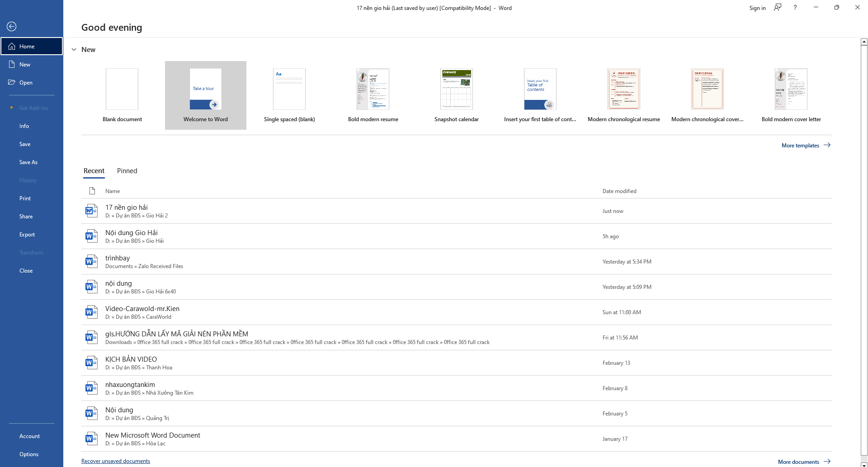Click the Help question mark icon

click(x=795, y=8)
